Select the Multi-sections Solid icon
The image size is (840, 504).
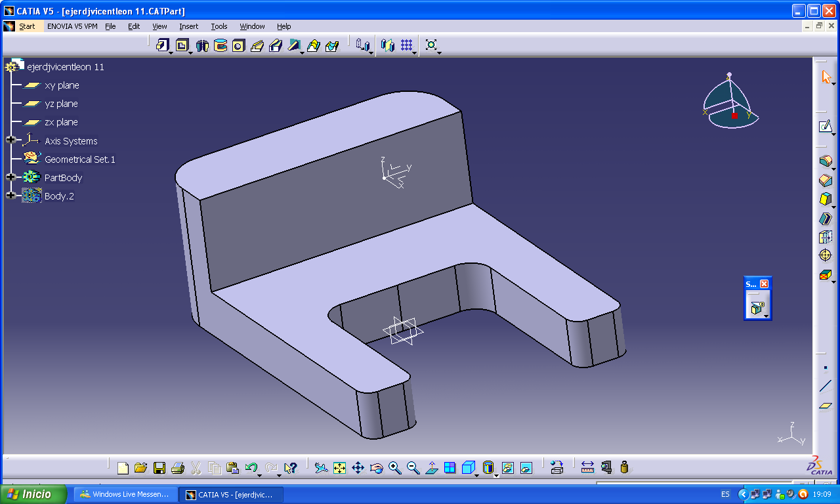[x=314, y=45]
